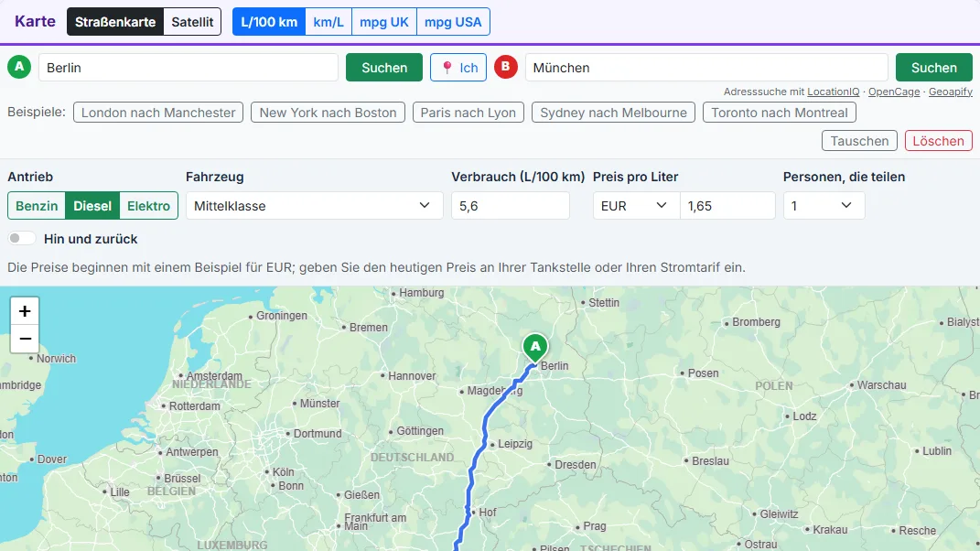The image size is (980, 551).
Task: Zoom out the map with minus button
Action: point(25,339)
